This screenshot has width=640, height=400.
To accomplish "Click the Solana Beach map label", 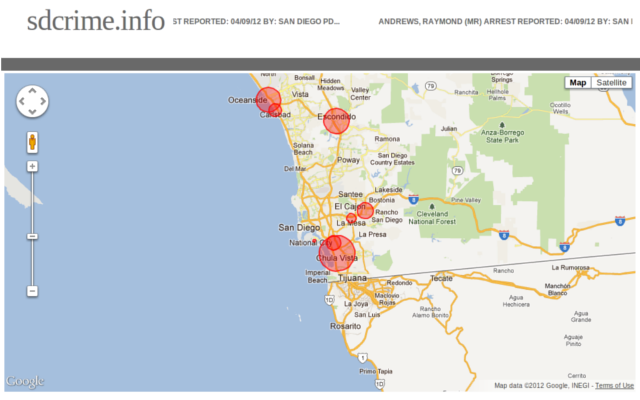I will pos(303,149).
